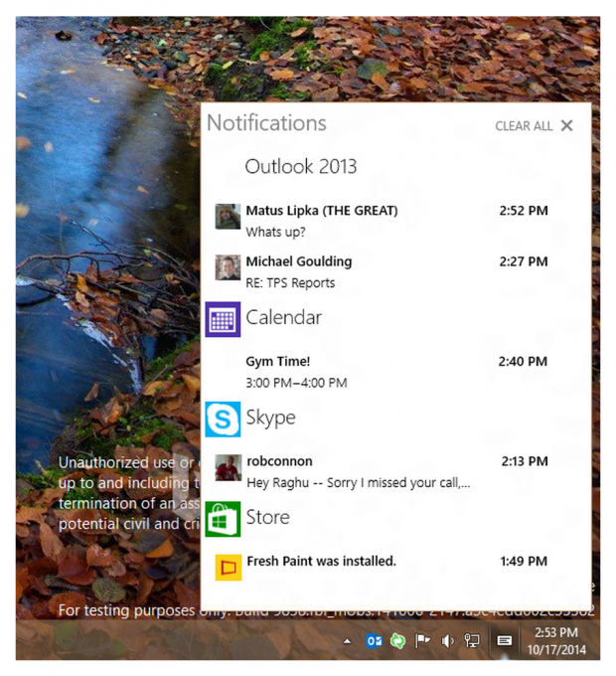Click the CLEAR ALL button
The image size is (616, 676).
coord(524,126)
